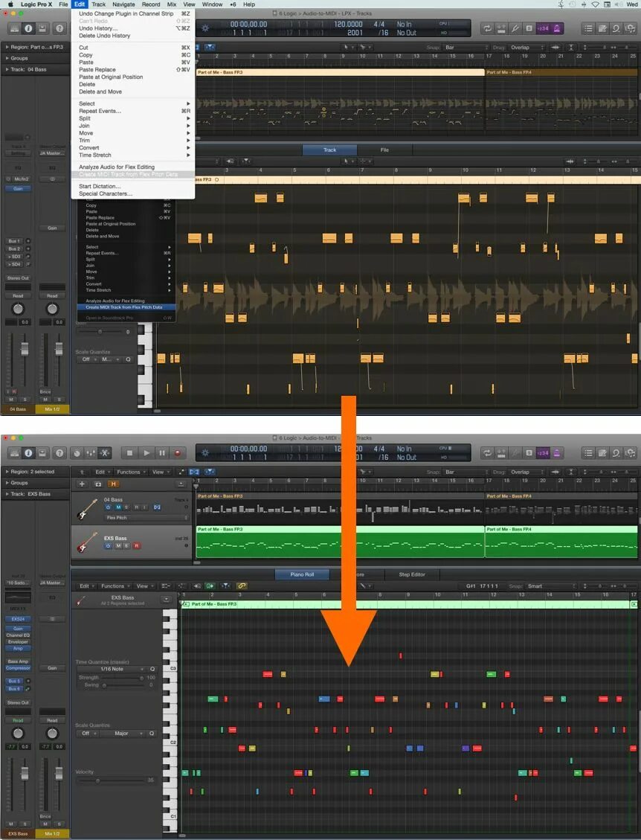Click the add track plus button
The width and height of the screenshot is (641, 840).
coord(82,484)
